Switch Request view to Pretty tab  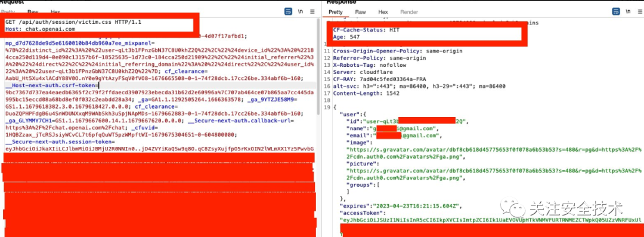pos(8,12)
